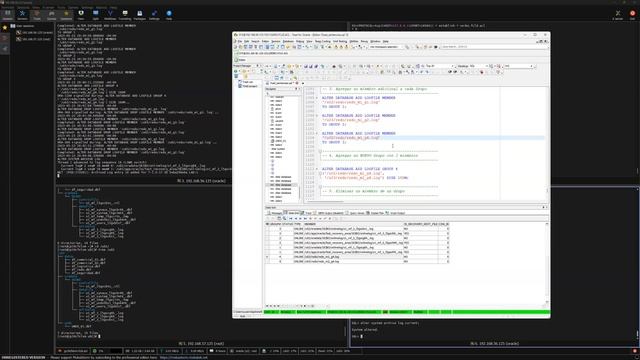Open the View button in MobaXterm toolbar
Viewport: 640px width, 360px height.
[x=81, y=15]
